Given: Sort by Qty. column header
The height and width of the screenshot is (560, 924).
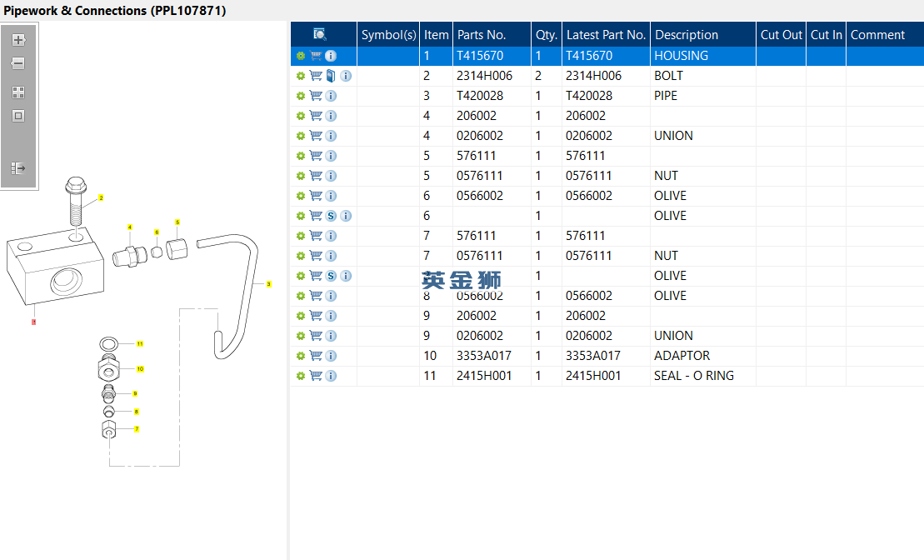Looking at the screenshot, I should coord(547,35).
